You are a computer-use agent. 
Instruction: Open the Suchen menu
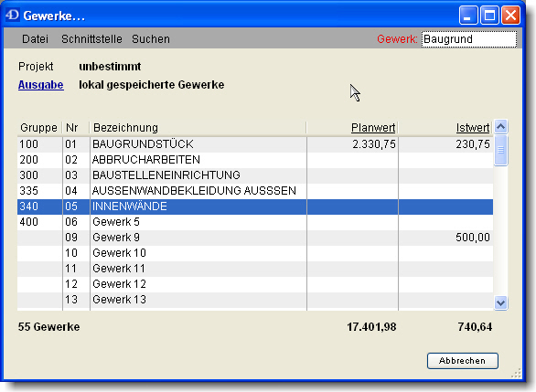click(151, 39)
